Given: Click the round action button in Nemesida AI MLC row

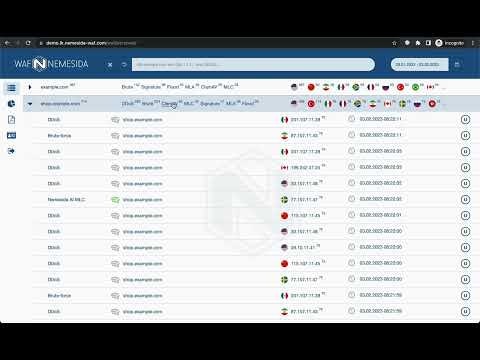Looking at the screenshot, I should (465, 200).
